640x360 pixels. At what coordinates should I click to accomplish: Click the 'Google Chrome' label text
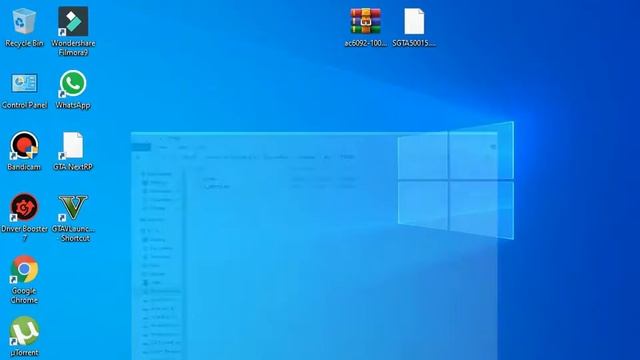click(24, 296)
